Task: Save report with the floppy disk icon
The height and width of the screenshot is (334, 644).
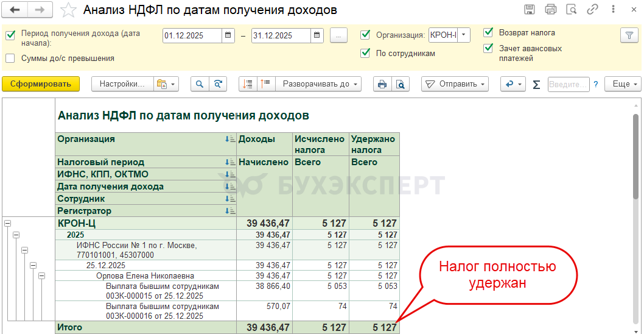Action: click(x=530, y=10)
